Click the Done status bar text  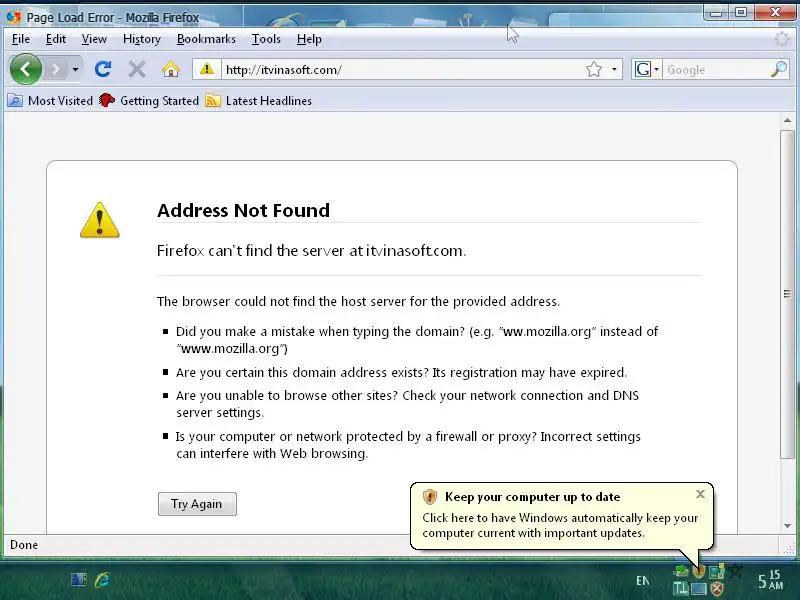(24, 545)
